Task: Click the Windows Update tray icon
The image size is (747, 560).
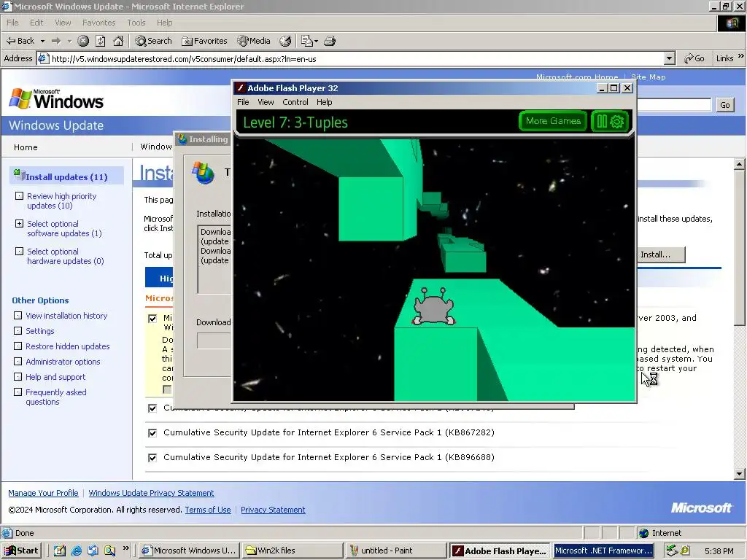Action: pyautogui.click(x=684, y=551)
